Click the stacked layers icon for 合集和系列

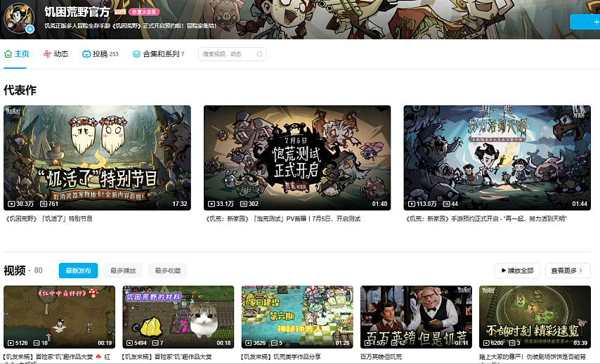pyautogui.click(x=136, y=54)
